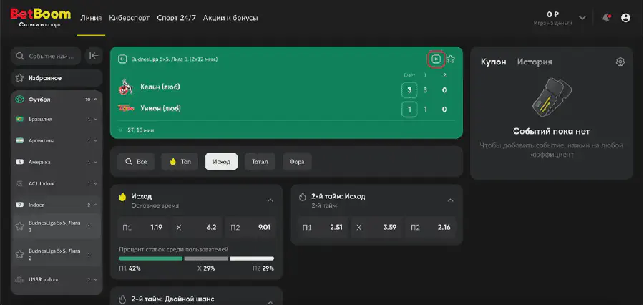This screenshot has width=644, height=305.
Task: Switch to the Купон tab
Action: click(x=493, y=62)
